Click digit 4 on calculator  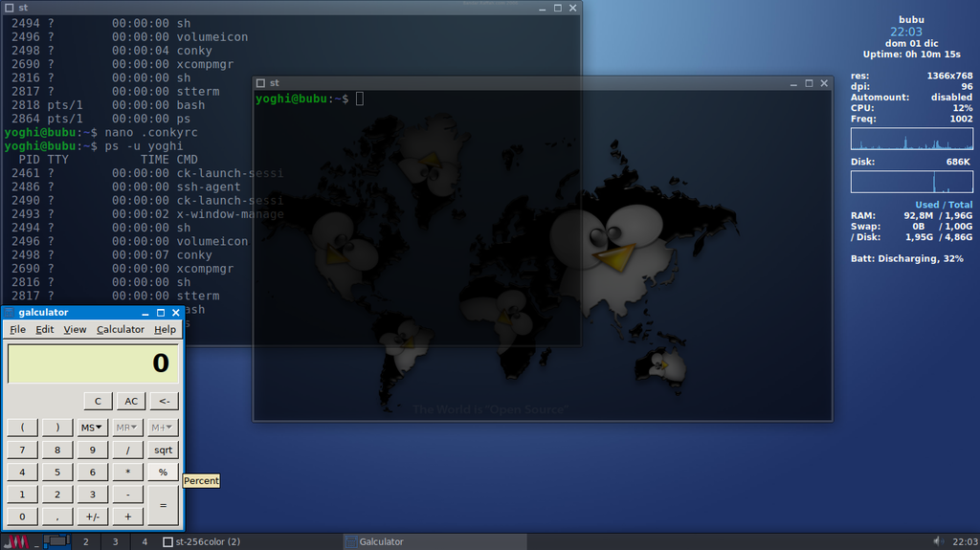click(x=23, y=473)
